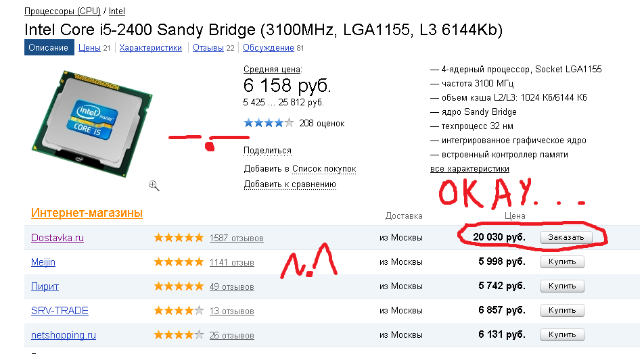Open the Обсуждение tab
This screenshot has width=644, height=354.
pos(268,47)
